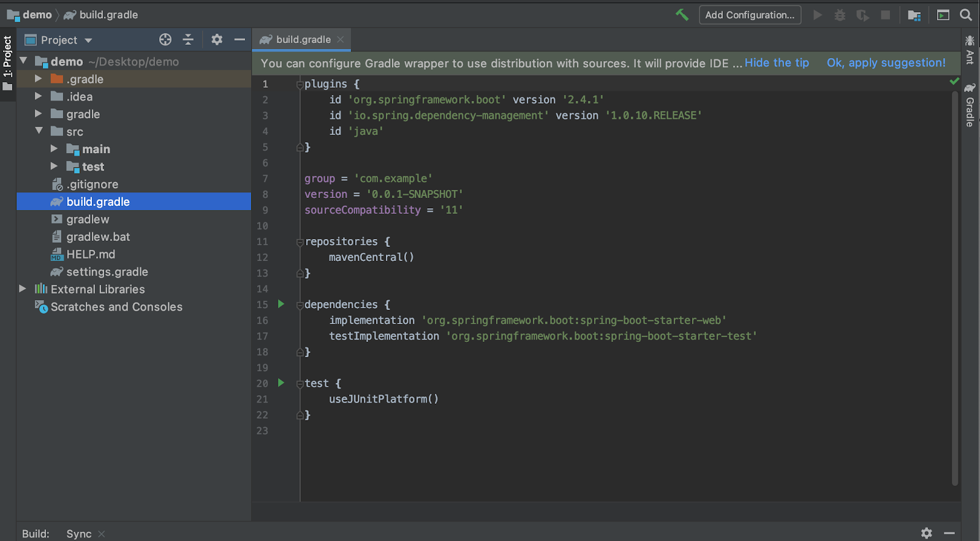
Task: Close the Sync tab
Action: (102, 534)
